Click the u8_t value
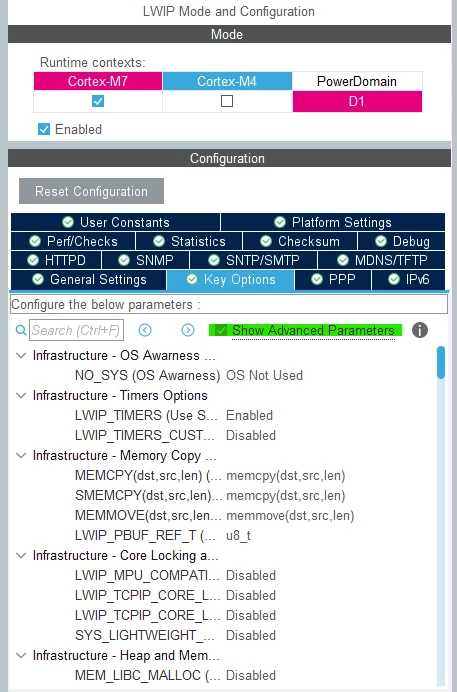Image resolution: width=457 pixels, height=692 pixels. pos(238,536)
